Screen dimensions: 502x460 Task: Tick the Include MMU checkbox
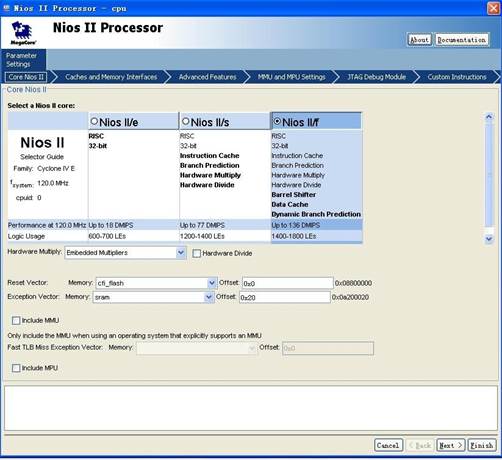16,321
